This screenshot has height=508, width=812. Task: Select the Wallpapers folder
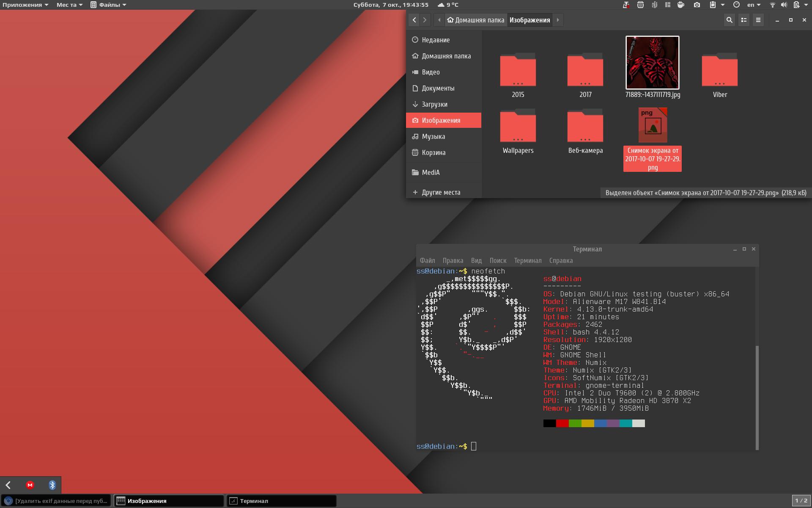tap(518, 132)
